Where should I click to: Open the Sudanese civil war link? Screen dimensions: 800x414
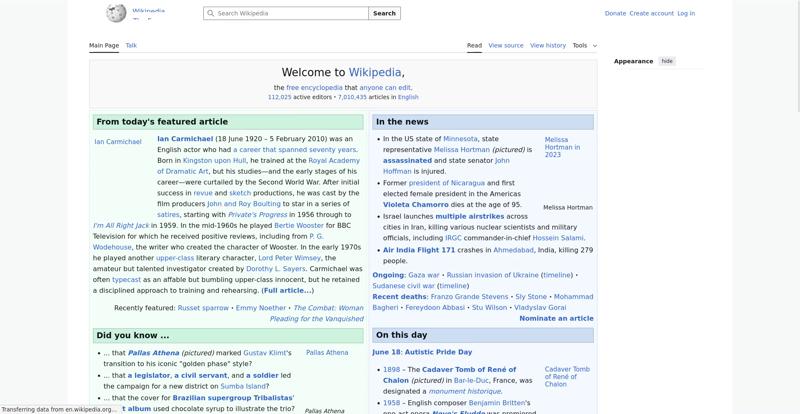404,286
